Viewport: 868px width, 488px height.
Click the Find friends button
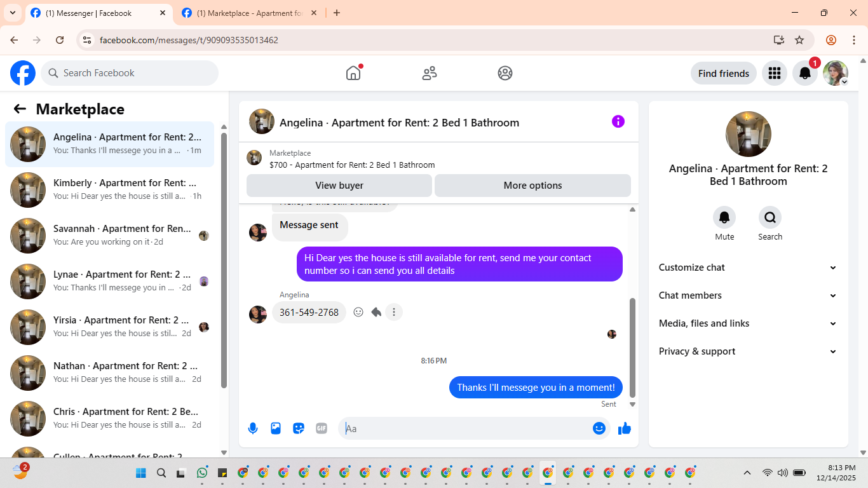tap(724, 73)
